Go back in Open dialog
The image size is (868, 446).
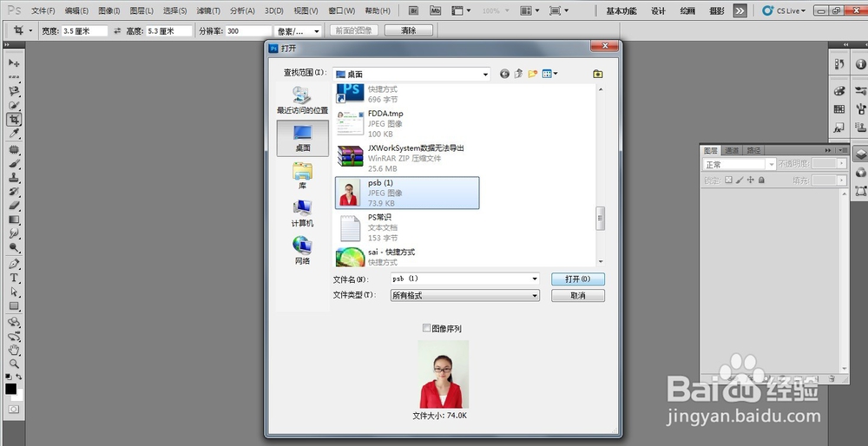point(504,74)
